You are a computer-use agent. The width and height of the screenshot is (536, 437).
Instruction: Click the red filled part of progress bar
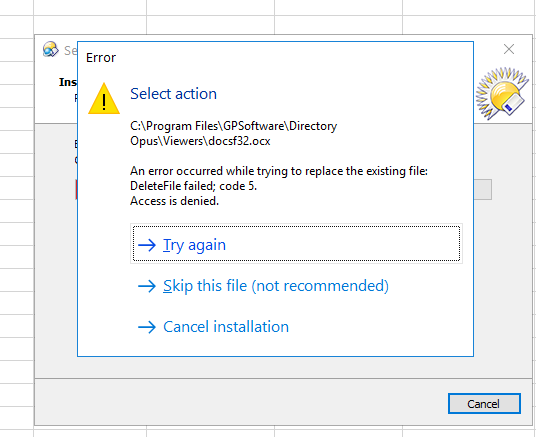coord(76,189)
